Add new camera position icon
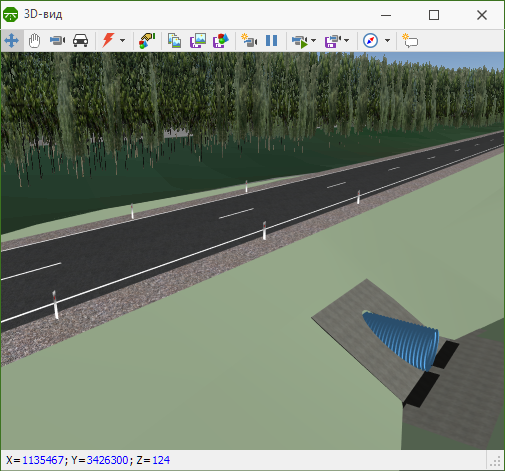This screenshot has height=471, width=505. point(249,40)
